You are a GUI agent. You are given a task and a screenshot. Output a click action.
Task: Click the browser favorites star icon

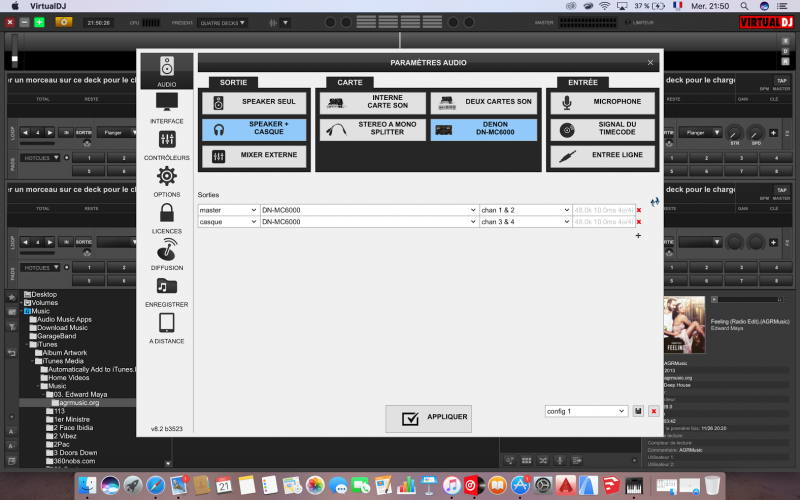[12, 297]
